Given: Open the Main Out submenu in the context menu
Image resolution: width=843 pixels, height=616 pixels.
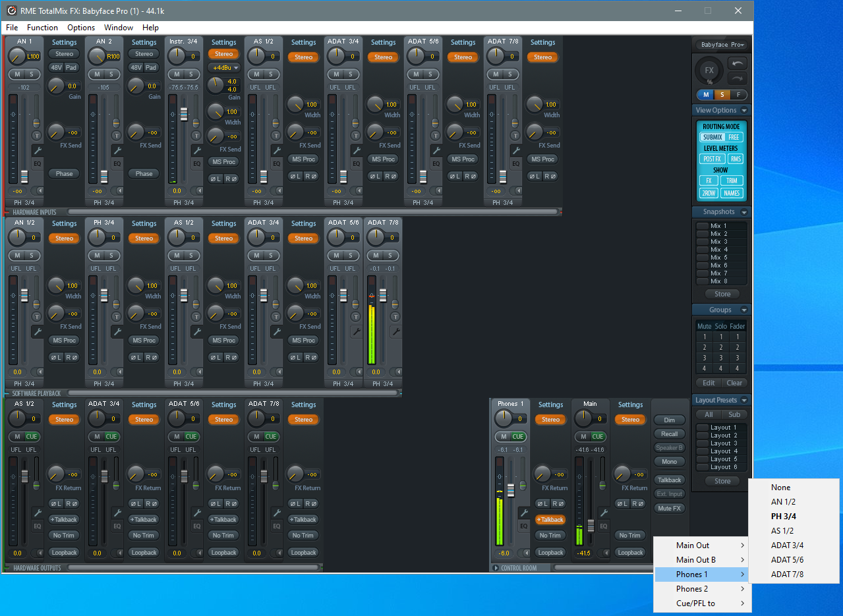Looking at the screenshot, I should click(x=703, y=545).
